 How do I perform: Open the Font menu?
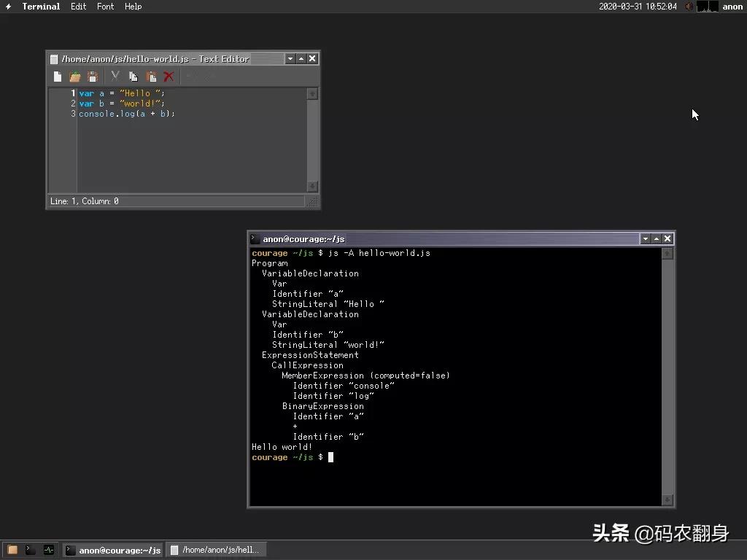pyautogui.click(x=105, y=7)
